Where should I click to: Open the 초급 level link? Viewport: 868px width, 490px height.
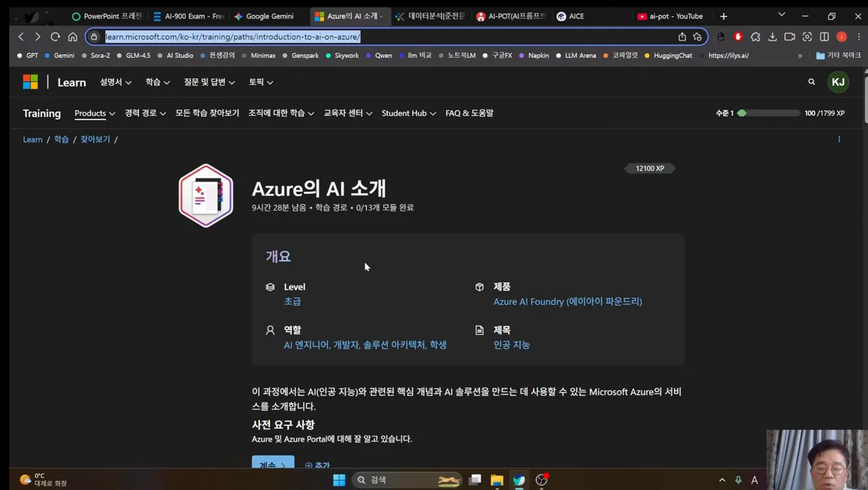click(x=293, y=301)
